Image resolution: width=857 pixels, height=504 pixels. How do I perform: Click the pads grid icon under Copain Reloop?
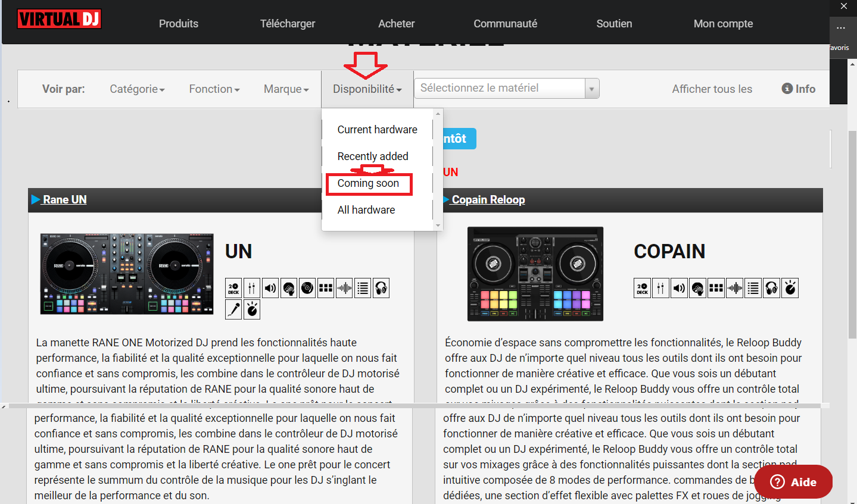point(716,289)
